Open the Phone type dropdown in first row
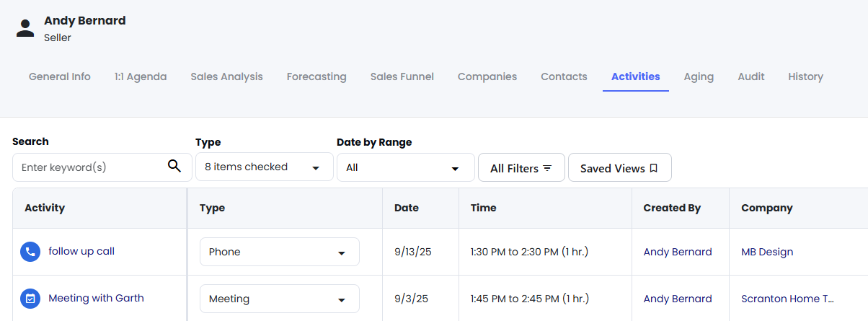This screenshot has height=321, width=868. click(279, 252)
